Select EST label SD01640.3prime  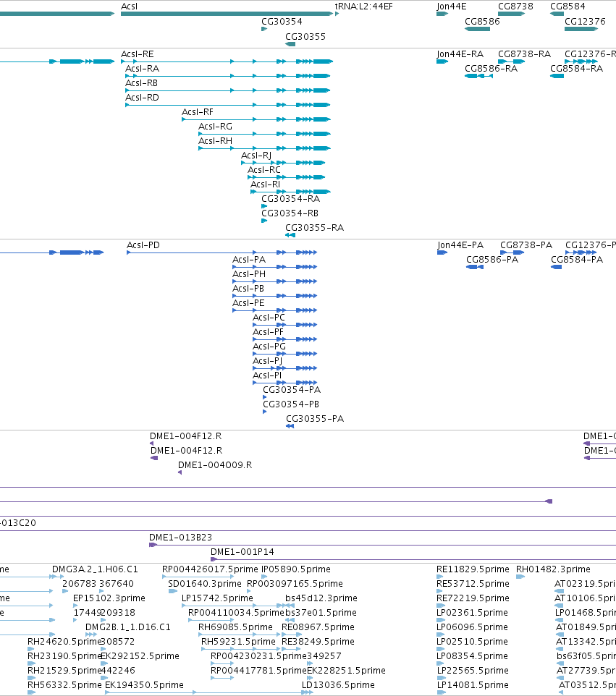coord(205,584)
